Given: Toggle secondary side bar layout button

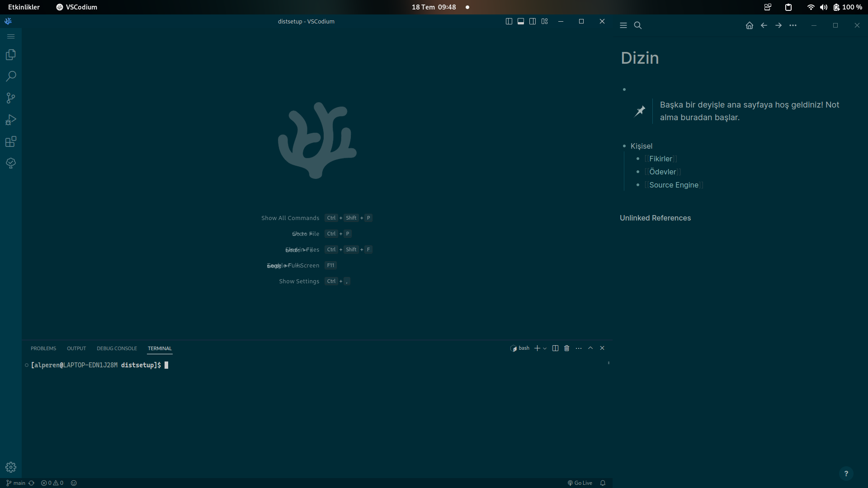Looking at the screenshot, I should click(x=533, y=21).
